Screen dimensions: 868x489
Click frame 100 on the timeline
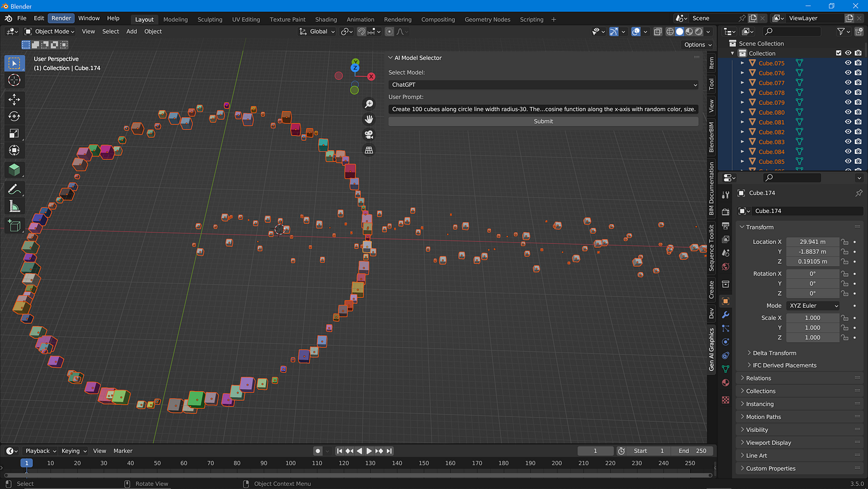tap(290, 463)
